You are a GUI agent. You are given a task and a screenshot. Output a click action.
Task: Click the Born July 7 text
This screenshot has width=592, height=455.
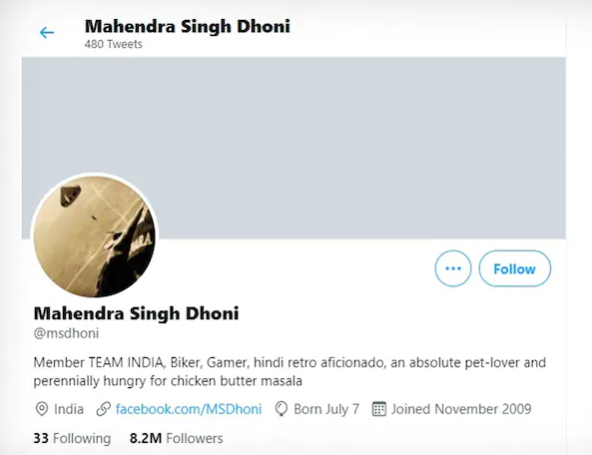[327, 409]
